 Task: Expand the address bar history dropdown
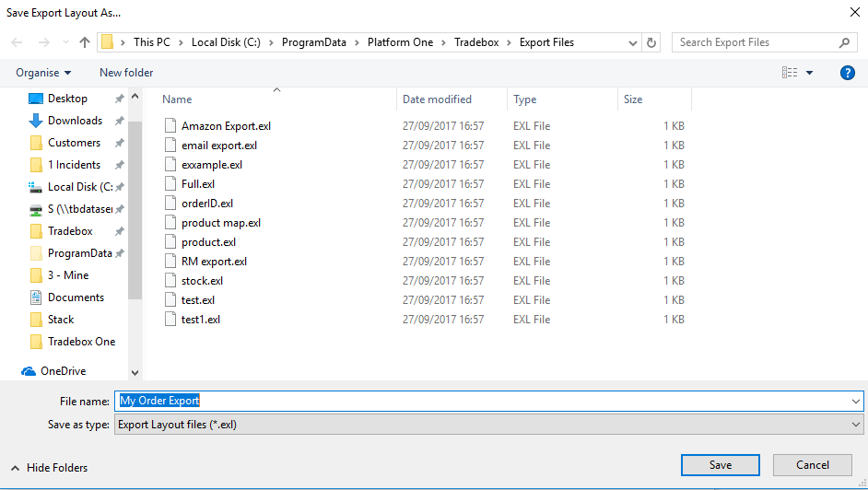click(633, 42)
